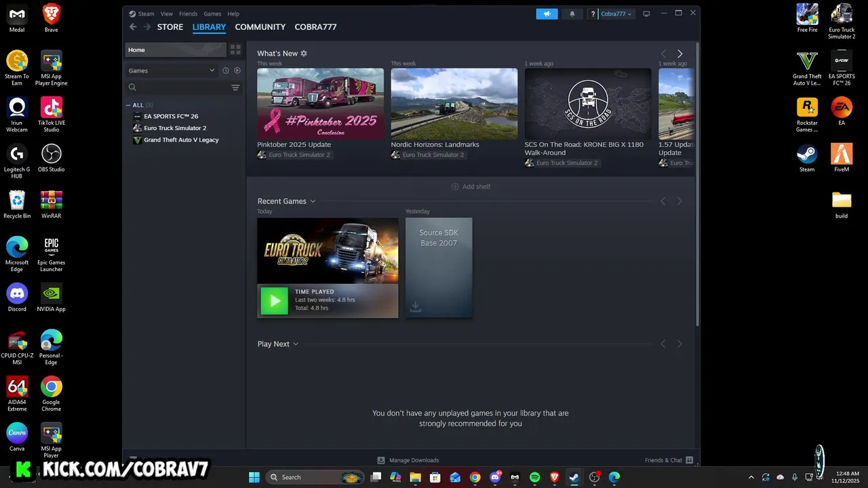
Task: Click the Manage Downloads icon
Action: pyautogui.click(x=381, y=460)
